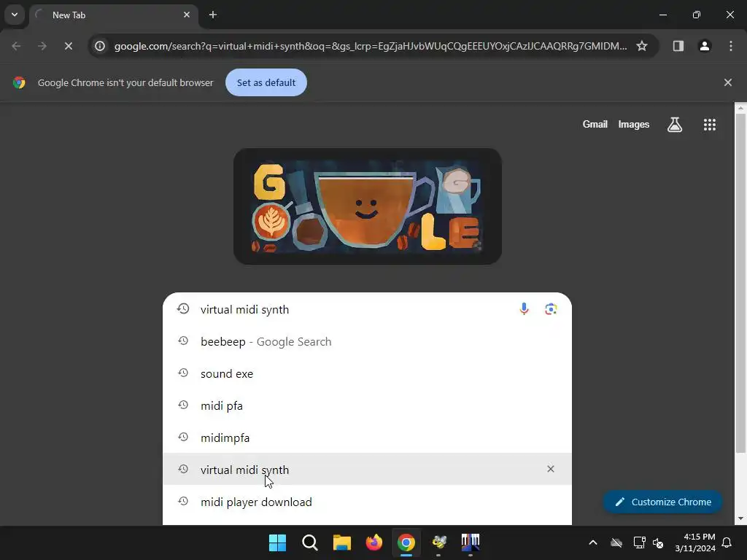The image size is (747, 560).
Task: Stop loading the page
Action: [x=68, y=46]
